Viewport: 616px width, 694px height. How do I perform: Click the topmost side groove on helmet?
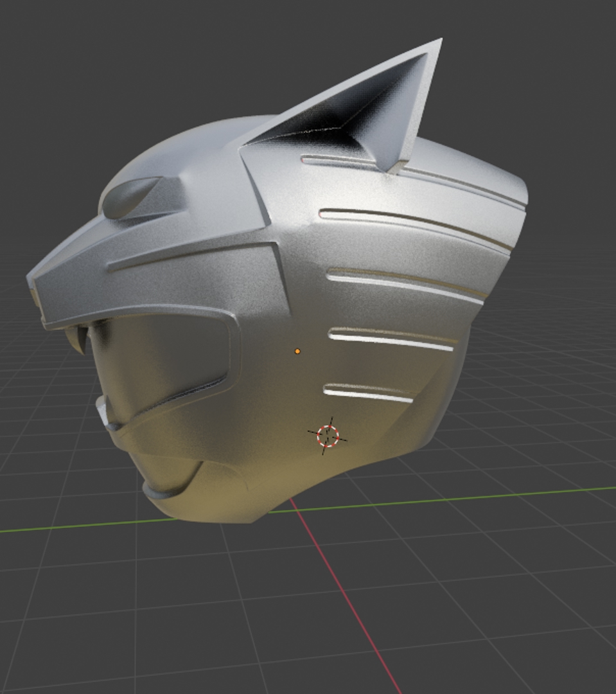(347, 161)
